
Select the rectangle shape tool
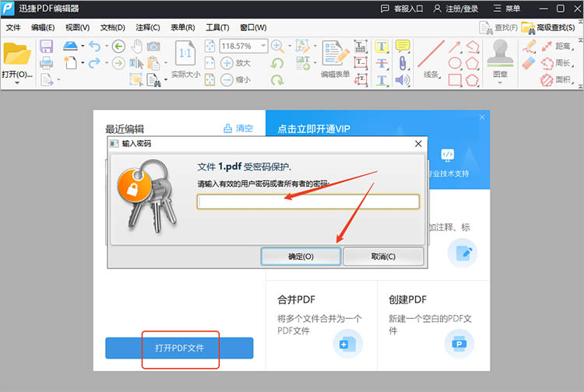click(455, 80)
